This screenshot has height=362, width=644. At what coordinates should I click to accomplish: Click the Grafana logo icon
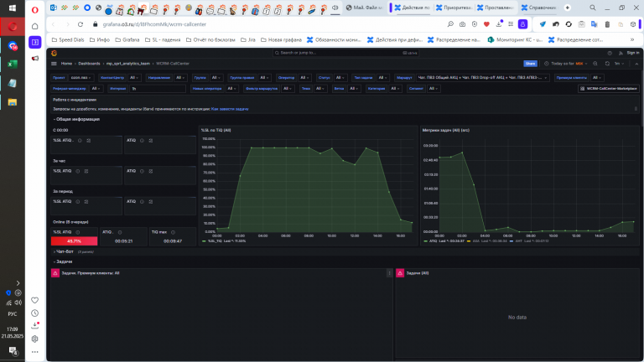55,53
